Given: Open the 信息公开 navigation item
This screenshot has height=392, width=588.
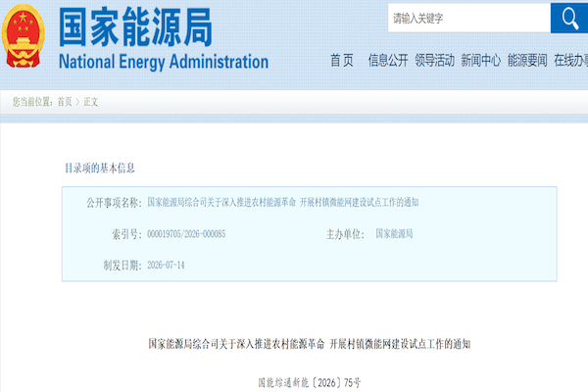Looking at the screenshot, I should [x=388, y=60].
